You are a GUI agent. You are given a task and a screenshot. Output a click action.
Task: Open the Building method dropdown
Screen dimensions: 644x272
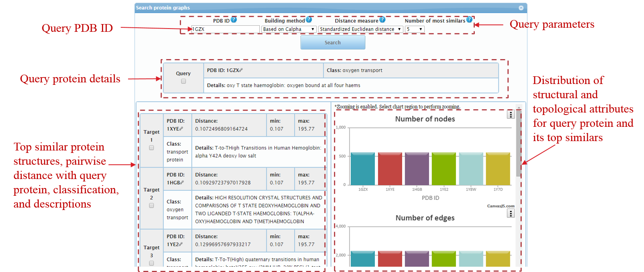pos(289,29)
